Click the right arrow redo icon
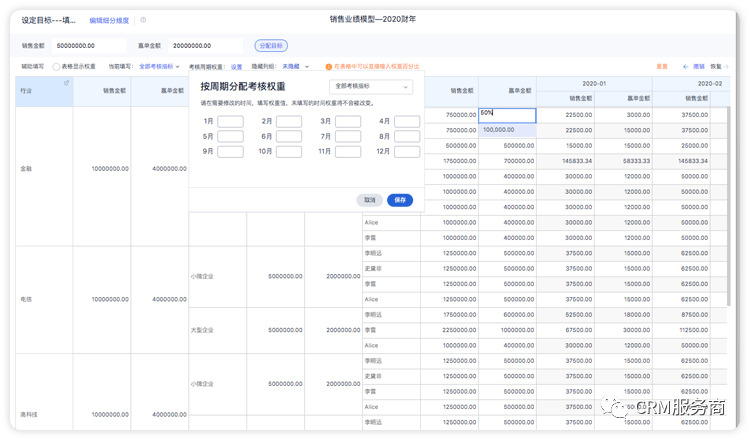The width and height of the screenshot is (750, 440). 726,66
